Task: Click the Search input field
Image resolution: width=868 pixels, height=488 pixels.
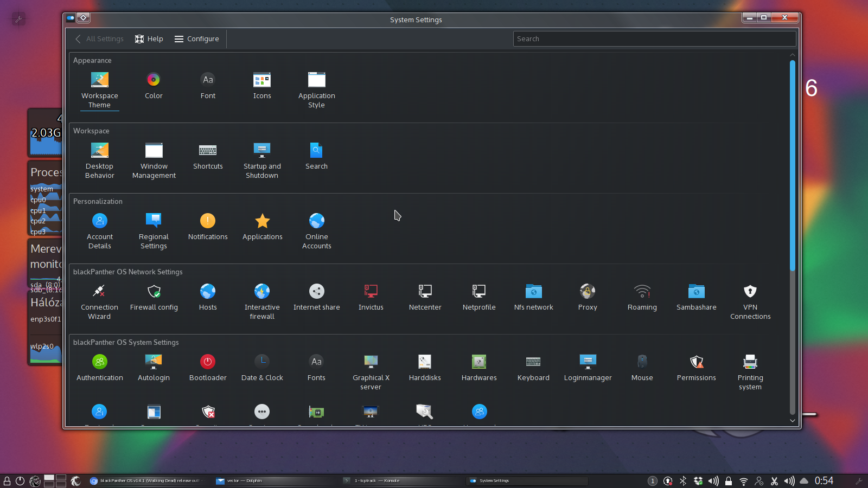Action: pos(654,39)
